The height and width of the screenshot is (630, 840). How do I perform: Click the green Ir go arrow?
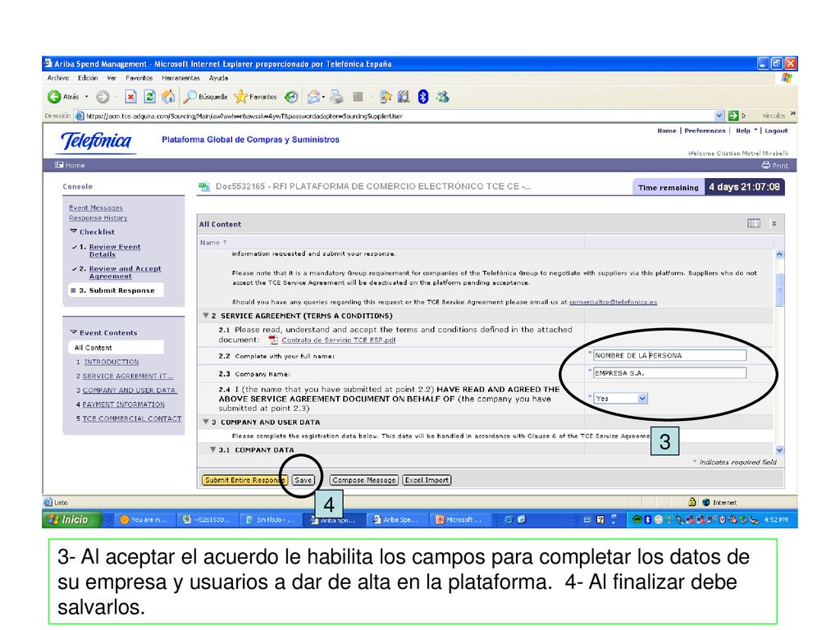(x=733, y=116)
